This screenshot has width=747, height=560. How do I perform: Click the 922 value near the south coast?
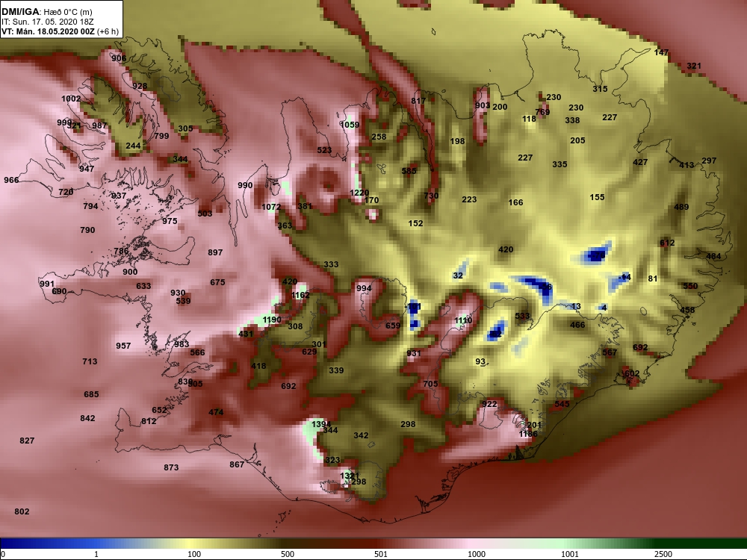(489, 404)
